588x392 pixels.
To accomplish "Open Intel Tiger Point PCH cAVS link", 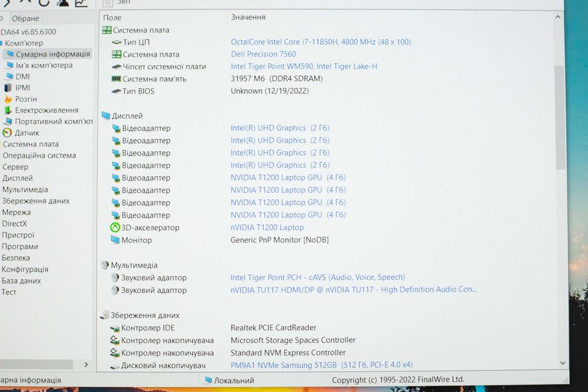I will tap(318, 277).
